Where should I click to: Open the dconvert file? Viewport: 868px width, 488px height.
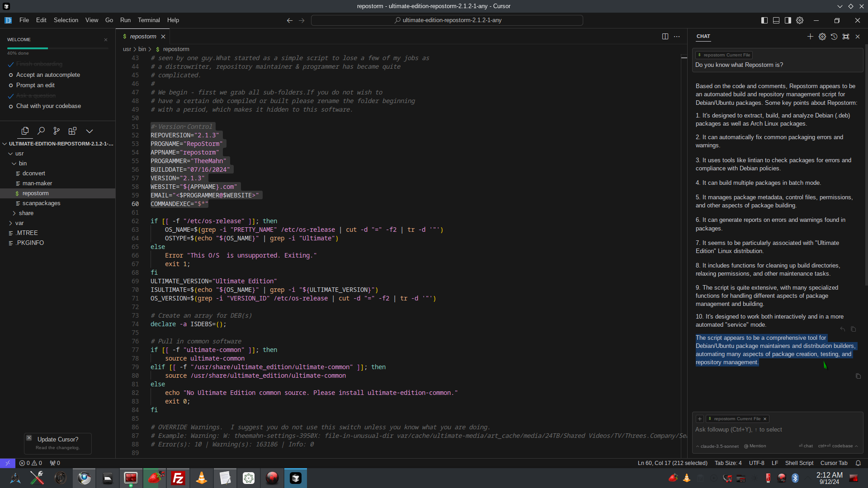pyautogui.click(x=58, y=174)
